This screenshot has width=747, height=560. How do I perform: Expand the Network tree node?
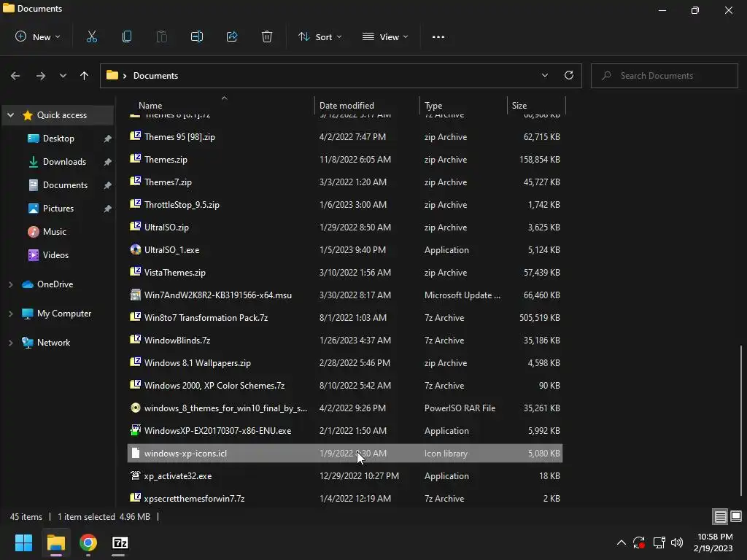click(10, 343)
